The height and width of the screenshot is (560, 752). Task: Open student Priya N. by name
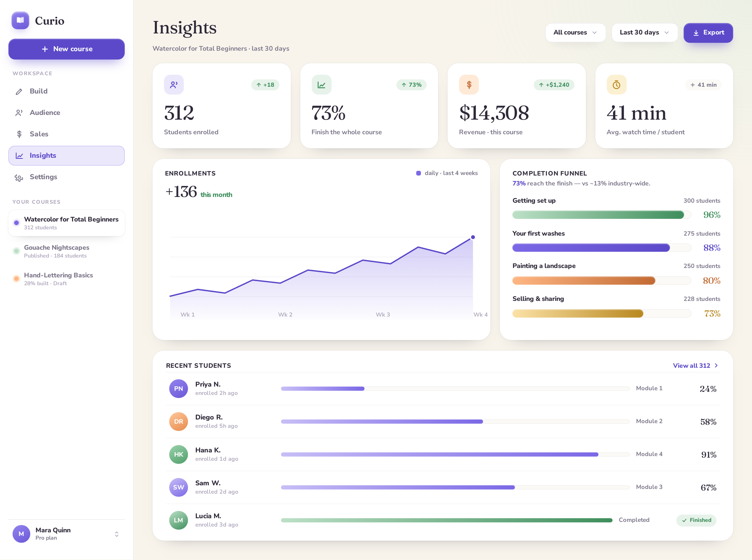208,384
